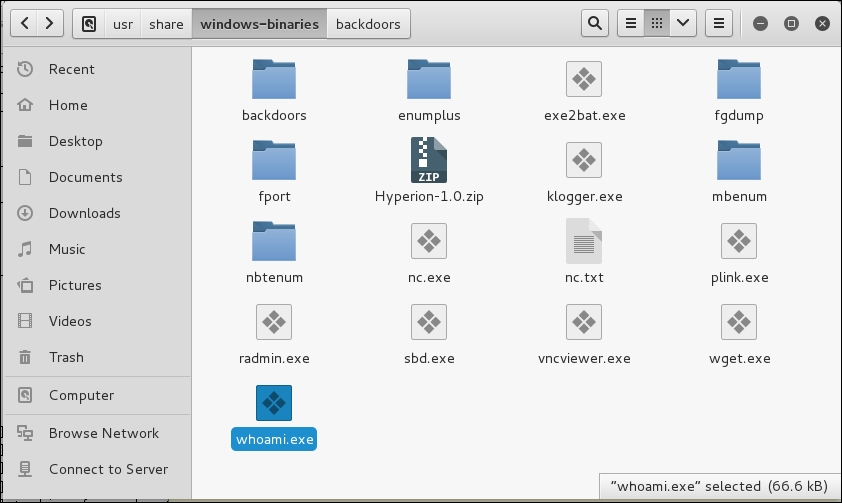
Task: Open Downloads in the sidebar
Action: (97, 213)
